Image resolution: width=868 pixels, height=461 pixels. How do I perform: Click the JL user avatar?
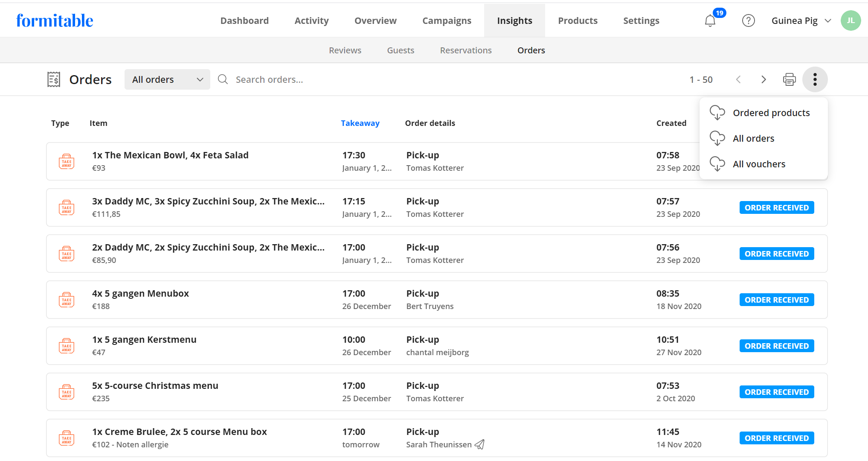coord(851,20)
